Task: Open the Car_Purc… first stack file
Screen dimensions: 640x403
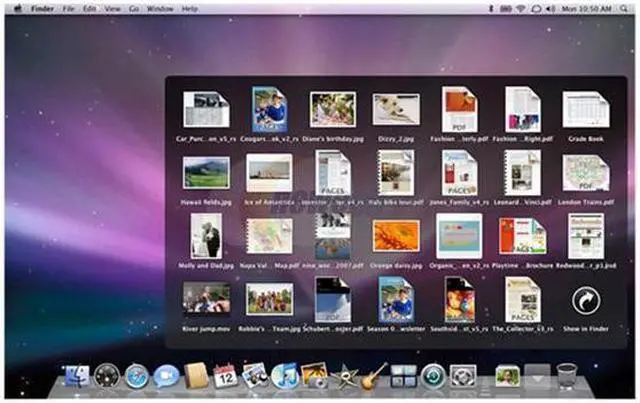Action: pos(206,109)
